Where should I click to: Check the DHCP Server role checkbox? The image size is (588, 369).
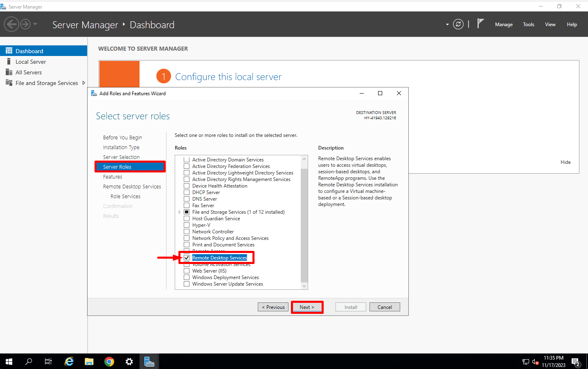(x=187, y=192)
